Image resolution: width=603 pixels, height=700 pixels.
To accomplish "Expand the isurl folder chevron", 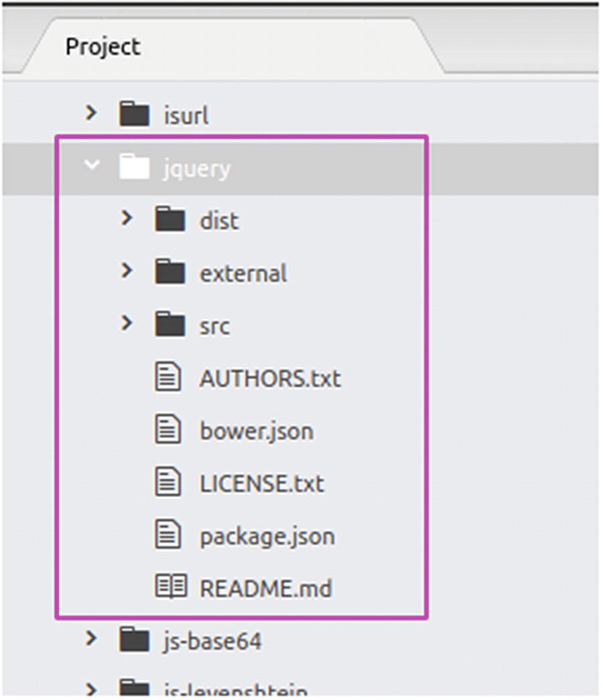I will click(x=92, y=113).
